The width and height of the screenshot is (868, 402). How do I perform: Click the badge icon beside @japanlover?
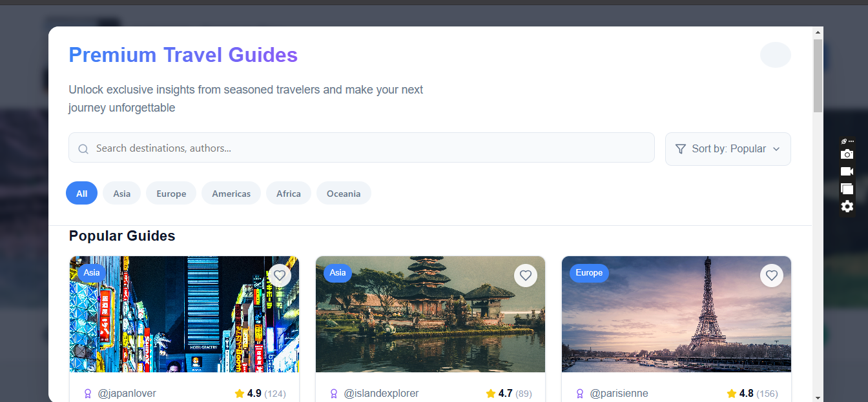tap(88, 394)
